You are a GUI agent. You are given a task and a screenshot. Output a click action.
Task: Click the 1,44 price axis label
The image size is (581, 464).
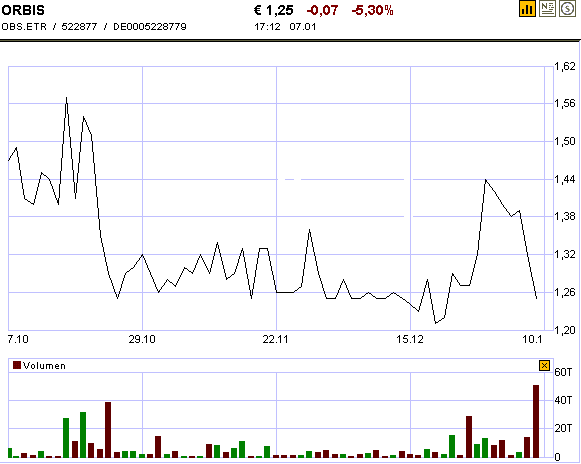(x=565, y=179)
